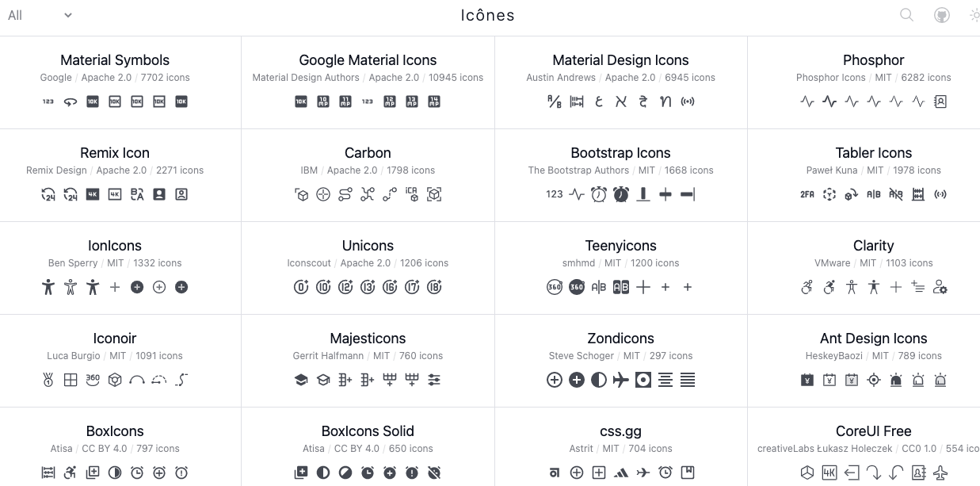The image size is (980, 486).
Task: Click the half-filled contrast circle in Zondicons
Action: tap(599, 381)
